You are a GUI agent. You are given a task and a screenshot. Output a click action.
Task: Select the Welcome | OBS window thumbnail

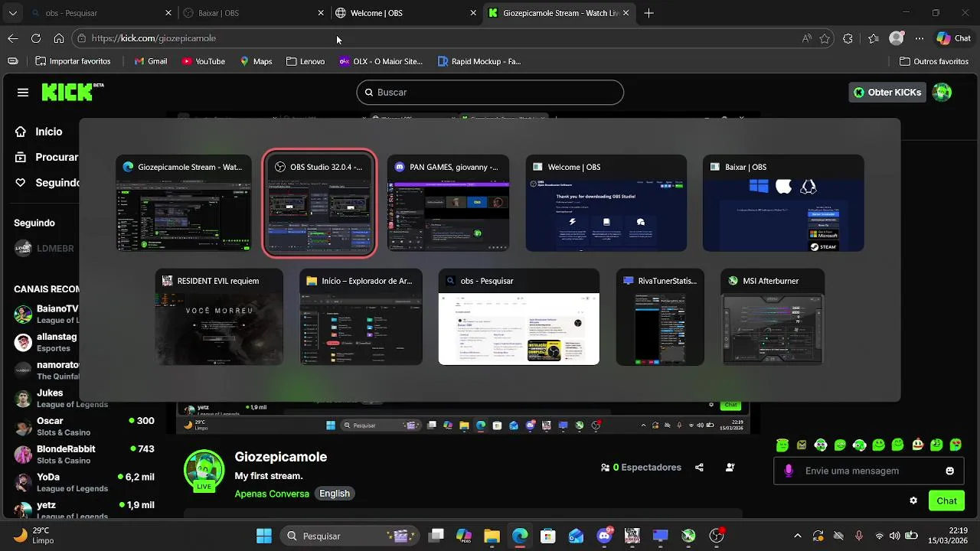[x=606, y=203]
